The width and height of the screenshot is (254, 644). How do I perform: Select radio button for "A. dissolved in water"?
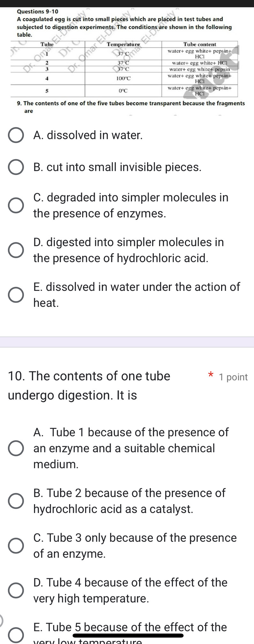16,135
